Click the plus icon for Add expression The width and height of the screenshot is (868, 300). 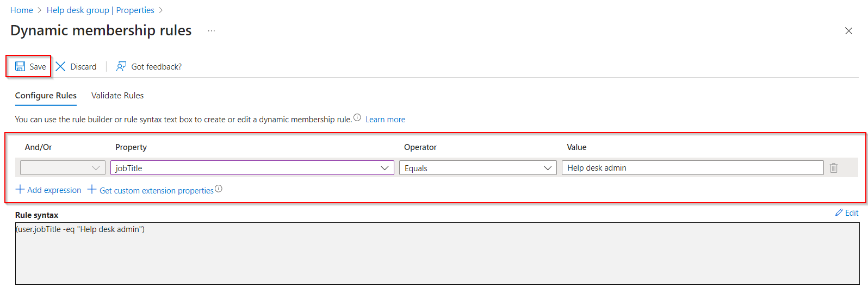pos(20,189)
